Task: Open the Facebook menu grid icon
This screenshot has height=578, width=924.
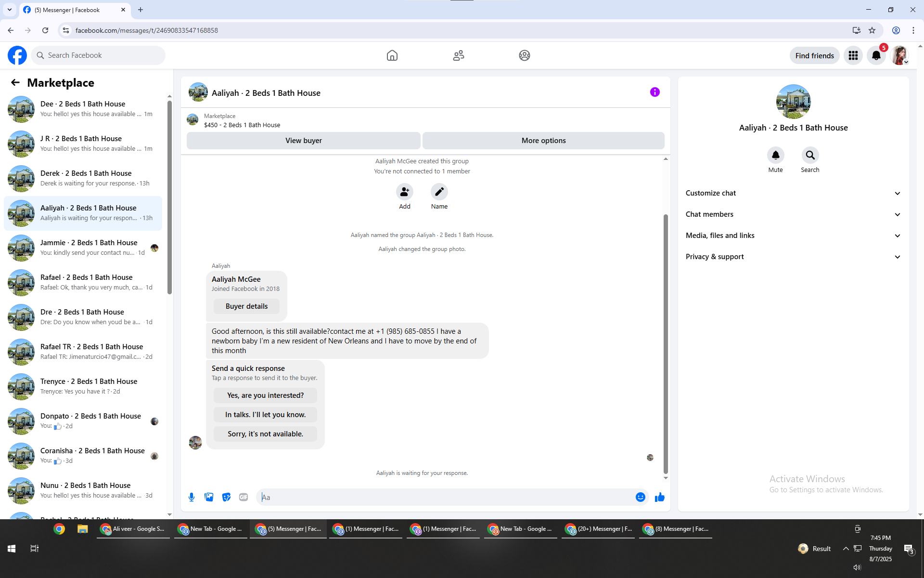Action: [x=853, y=55]
